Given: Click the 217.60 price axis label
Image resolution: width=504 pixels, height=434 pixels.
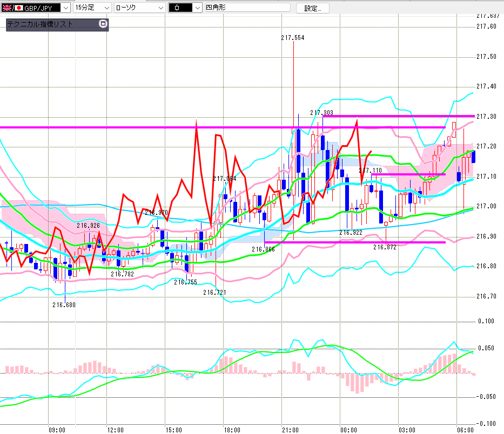Looking at the screenshot, I should (486, 26).
